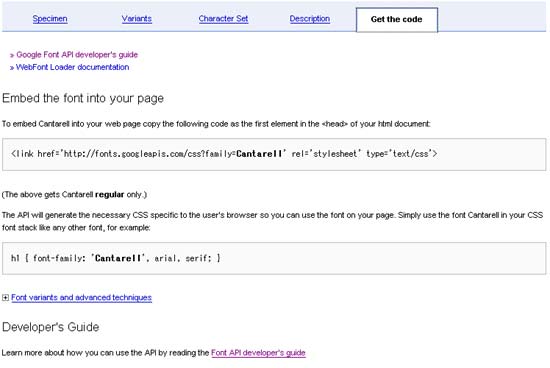550x368 pixels.
Task: Select the Get the code tab
Action: tap(397, 20)
